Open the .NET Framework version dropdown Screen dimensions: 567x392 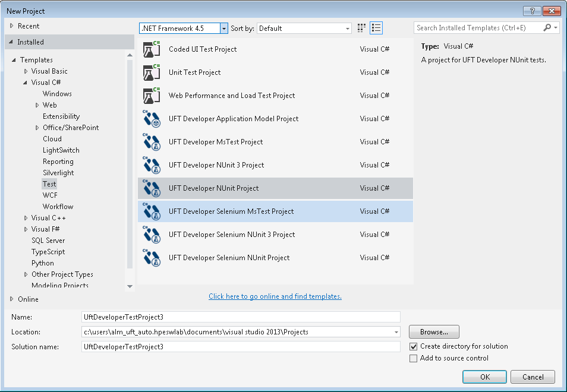(223, 28)
